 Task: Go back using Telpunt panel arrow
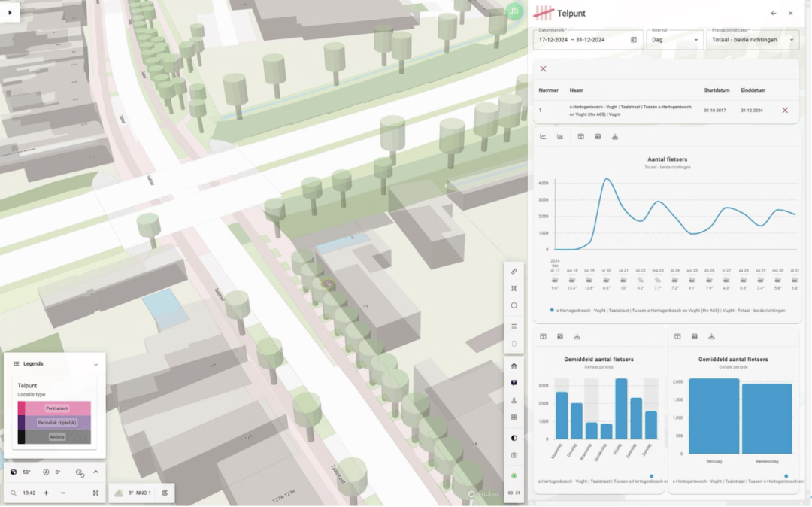[774, 14]
